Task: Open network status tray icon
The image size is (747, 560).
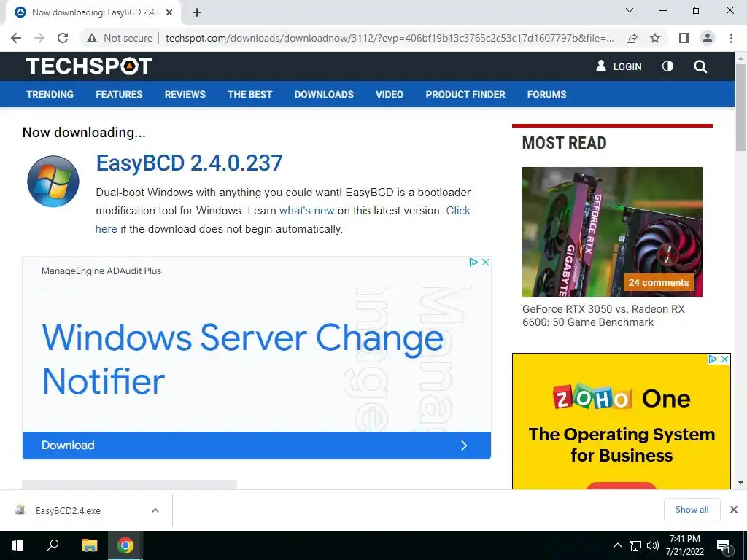Action: click(x=635, y=545)
